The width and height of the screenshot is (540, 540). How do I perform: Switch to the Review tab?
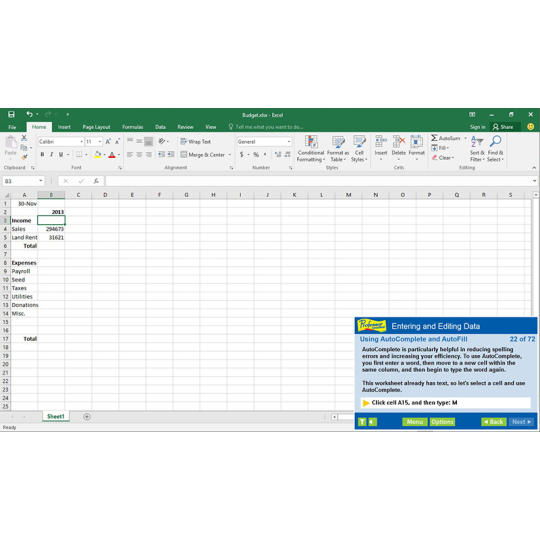pos(185,127)
